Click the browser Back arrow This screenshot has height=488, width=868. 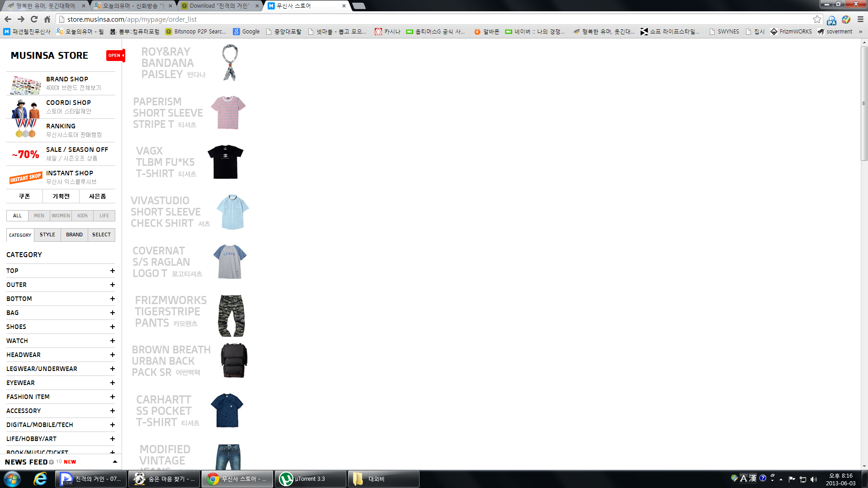pyautogui.click(x=8, y=19)
